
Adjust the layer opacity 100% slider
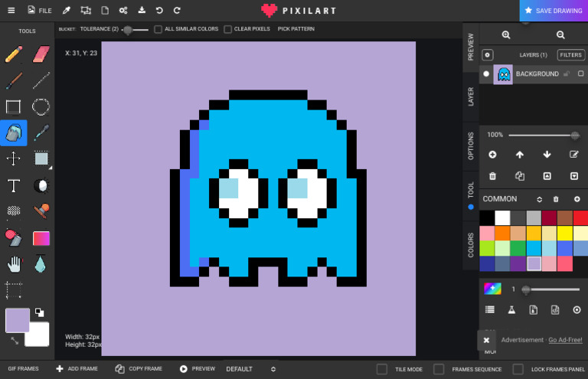pos(544,136)
